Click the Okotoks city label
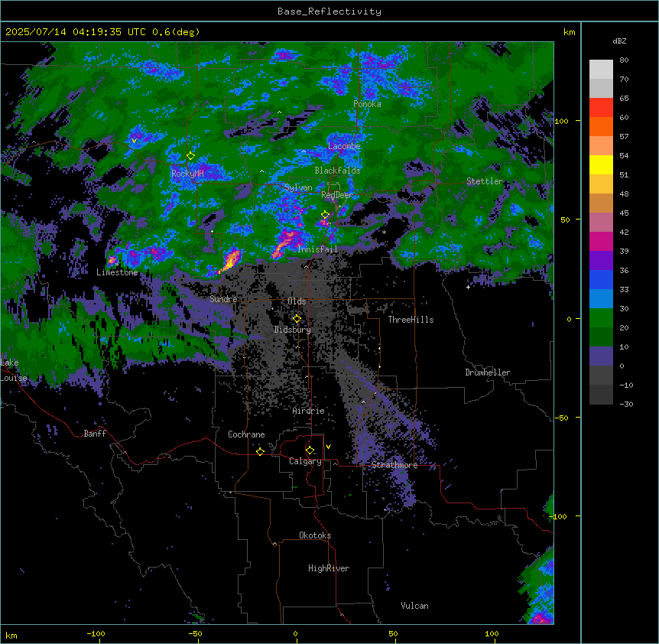The width and height of the screenshot is (659, 644). pyautogui.click(x=315, y=535)
